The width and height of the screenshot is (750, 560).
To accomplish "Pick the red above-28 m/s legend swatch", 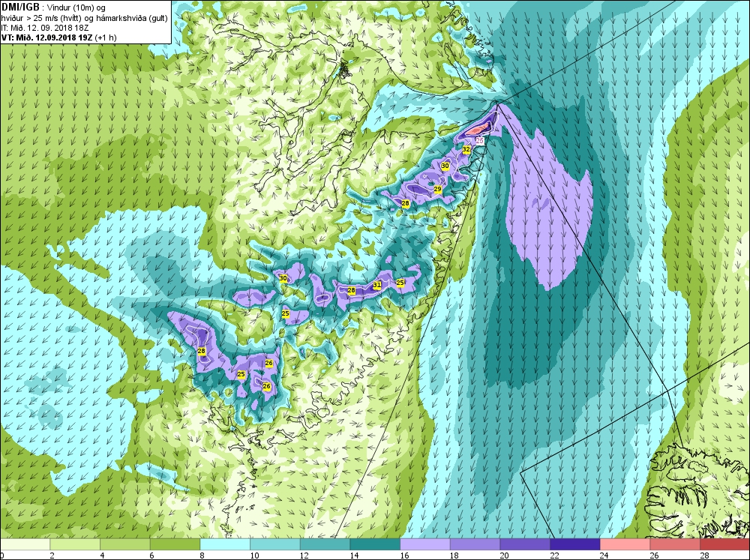I will tap(724, 544).
